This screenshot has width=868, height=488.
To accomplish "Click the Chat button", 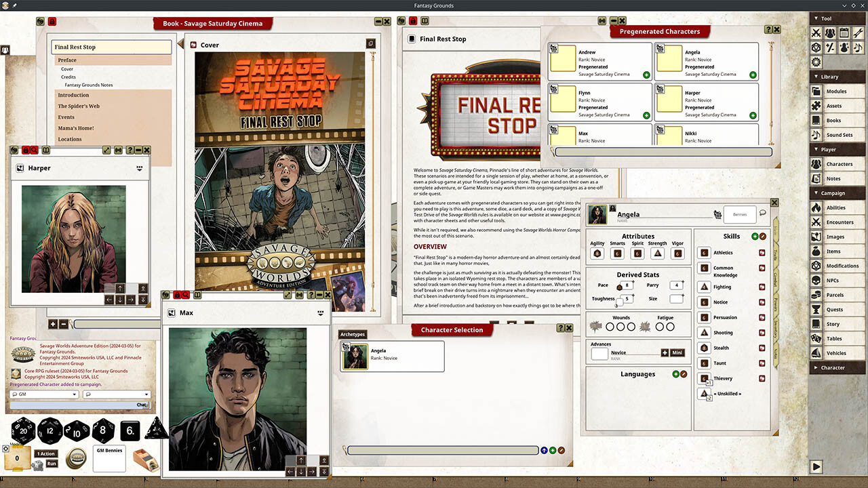I will pos(141,404).
